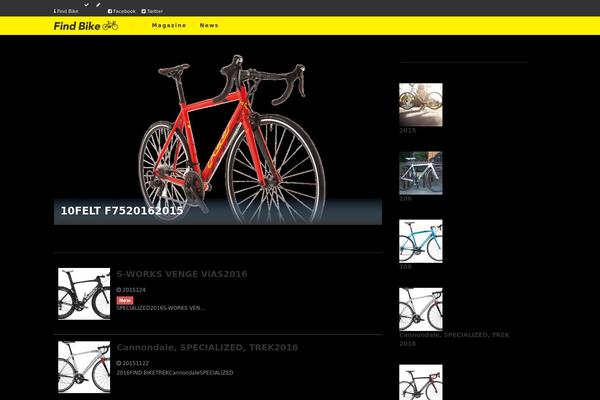This screenshot has width=600, height=400.
Task: Click the Find Bike bicycle logo
Action: pos(86,26)
